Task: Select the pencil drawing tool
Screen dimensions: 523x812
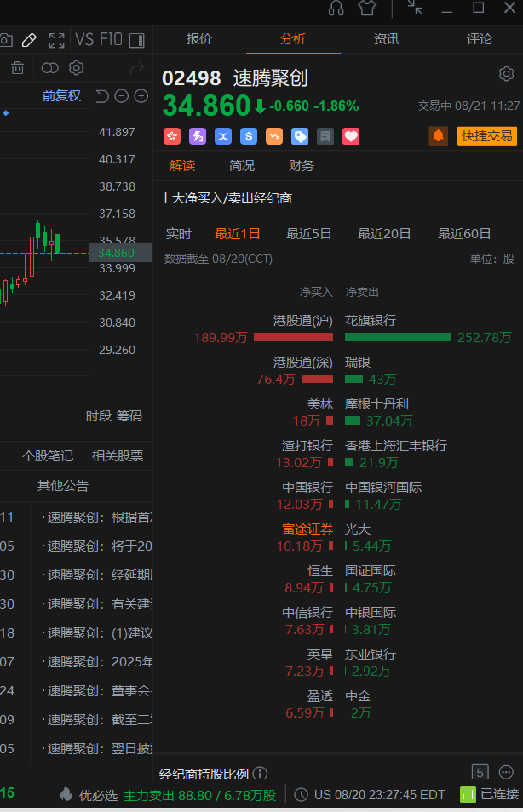Action: coord(29,40)
